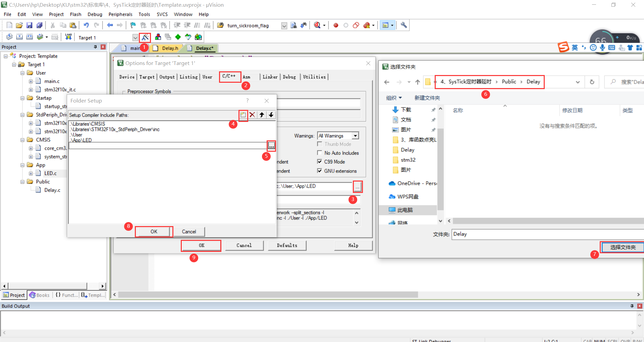Image resolution: width=644 pixels, height=342 pixels.
Task: Select 此电脑 in the folder picker sidebar
Action: point(405,210)
